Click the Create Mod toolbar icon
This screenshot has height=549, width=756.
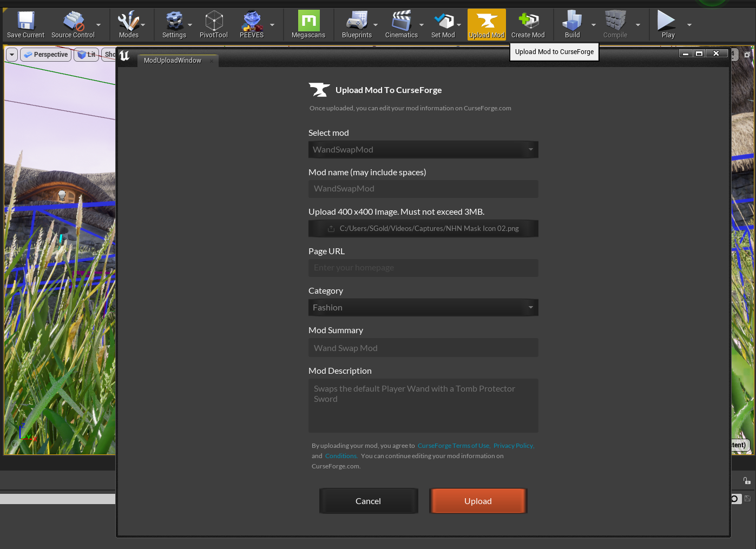pyautogui.click(x=528, y=25)
